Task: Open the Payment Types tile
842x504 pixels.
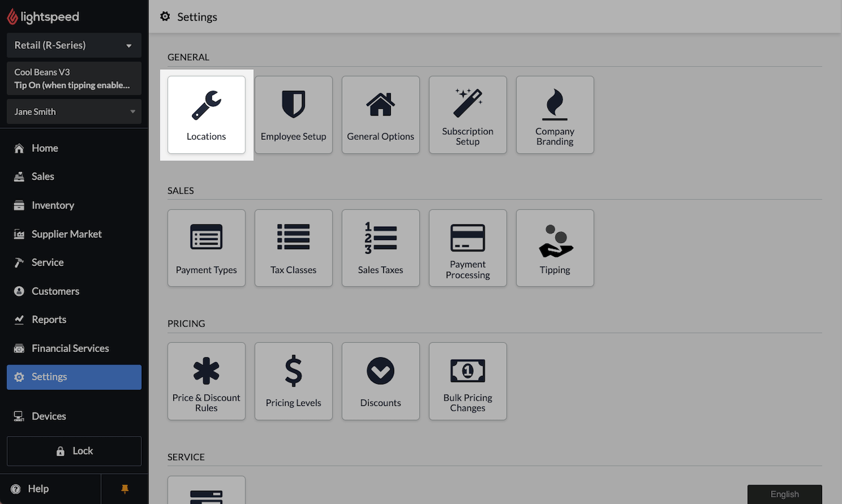Action: (206, 248)
